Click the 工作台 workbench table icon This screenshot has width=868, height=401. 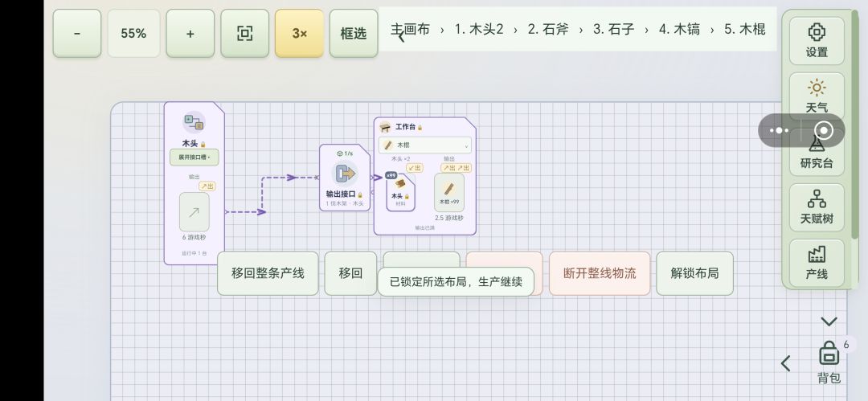pyautogui.click(x=385, y=128)
